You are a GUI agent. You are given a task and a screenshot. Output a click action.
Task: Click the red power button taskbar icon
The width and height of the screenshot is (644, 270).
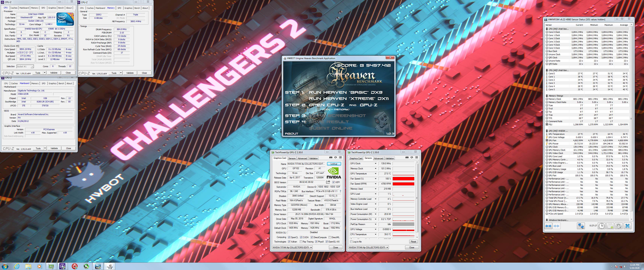[x=75, y=266]
